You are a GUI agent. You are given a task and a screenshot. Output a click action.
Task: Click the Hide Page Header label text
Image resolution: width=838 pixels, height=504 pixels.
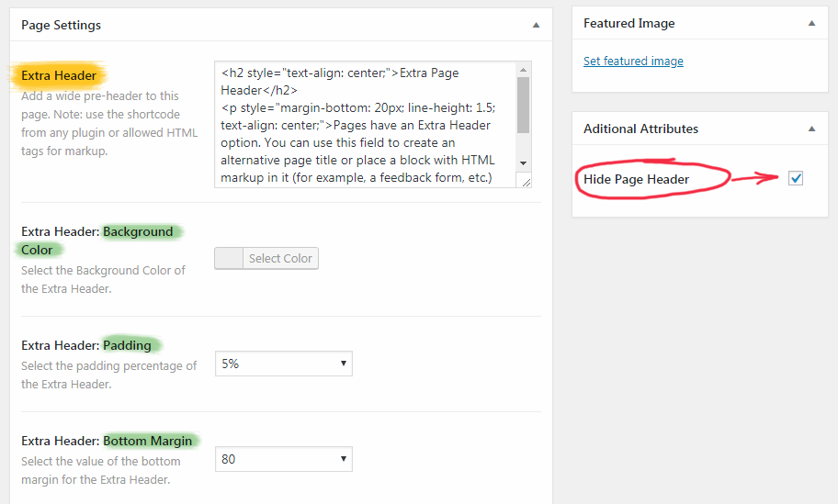[x=636, y=179]
